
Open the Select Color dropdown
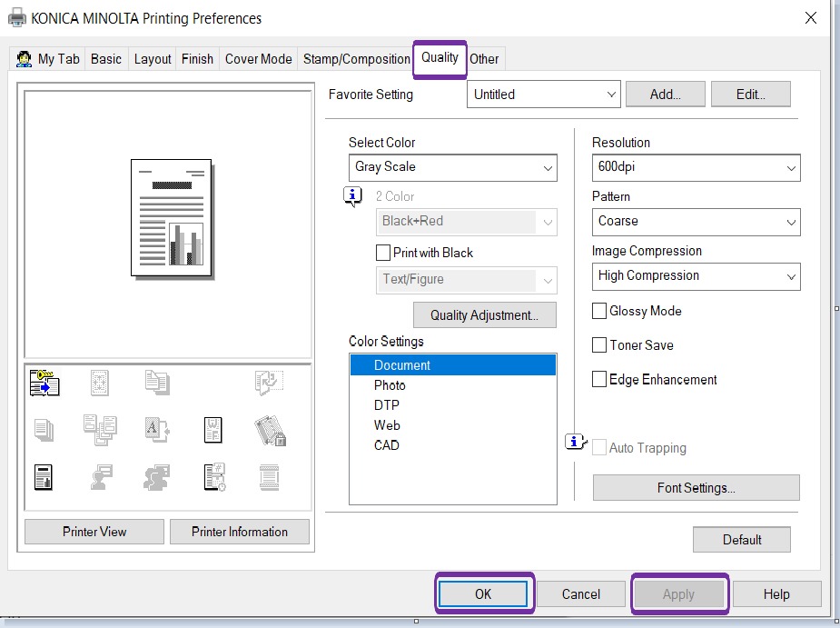click(x=548, y=167)
